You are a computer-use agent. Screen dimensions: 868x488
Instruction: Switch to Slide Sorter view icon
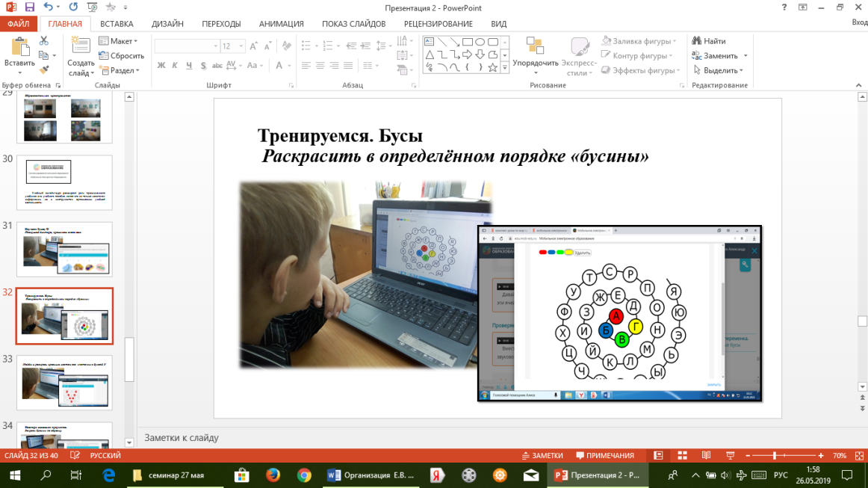click(682, 455)
